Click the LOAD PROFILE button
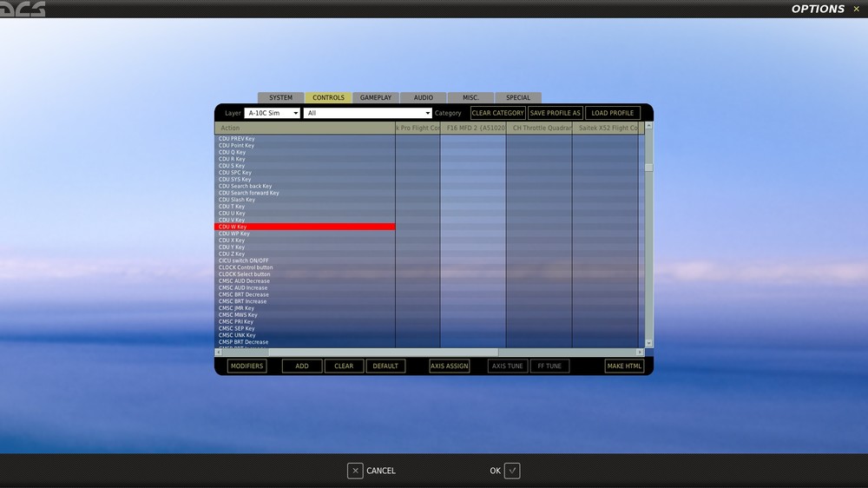The width and height of the screenshot is (868, 488). [612, 113]
